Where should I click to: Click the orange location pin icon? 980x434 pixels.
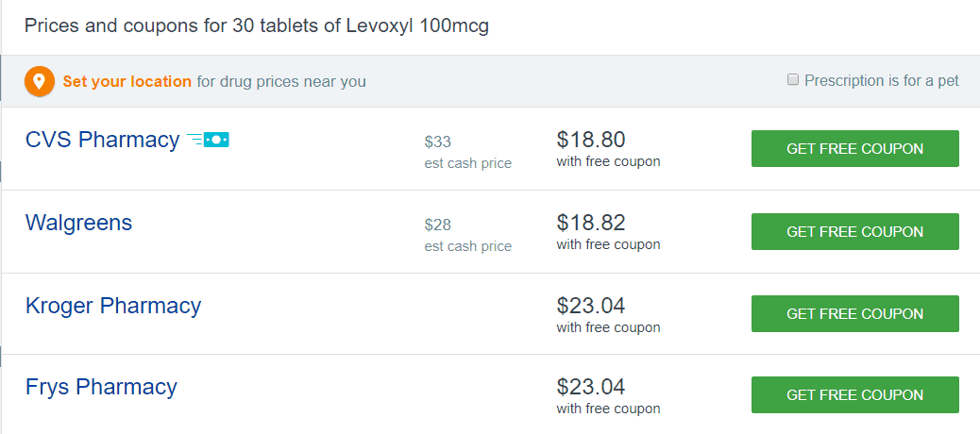coord(40,82)
